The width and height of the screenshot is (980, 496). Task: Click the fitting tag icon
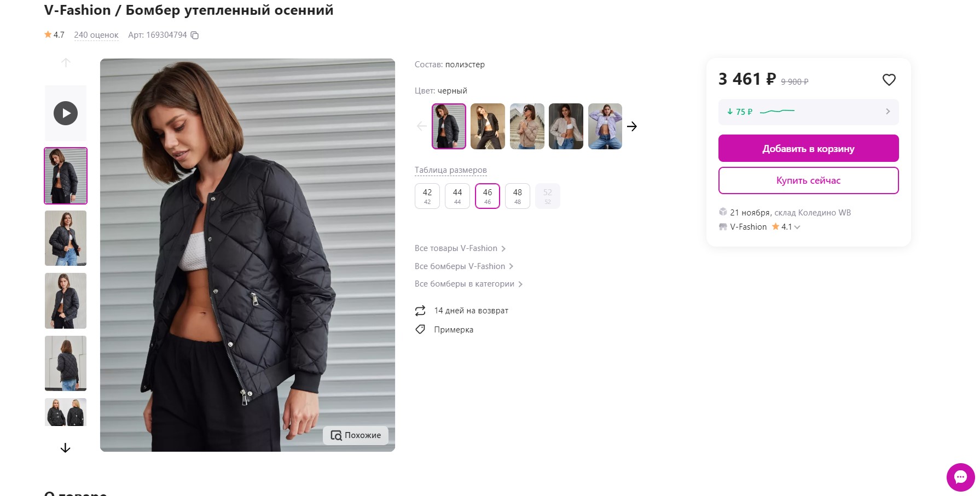coord(420,329)
